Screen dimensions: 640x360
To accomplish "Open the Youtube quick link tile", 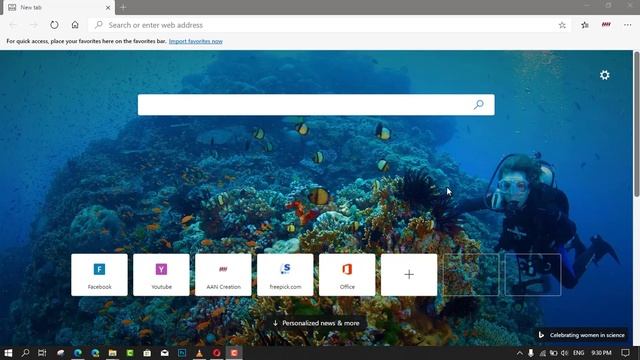I will (x=161, y=275).
